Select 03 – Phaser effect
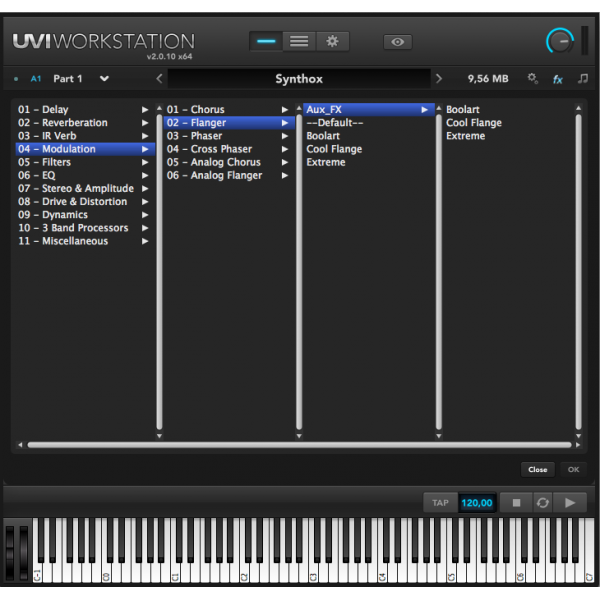Screen dimensions: 600x600 (x=229, y=136)
